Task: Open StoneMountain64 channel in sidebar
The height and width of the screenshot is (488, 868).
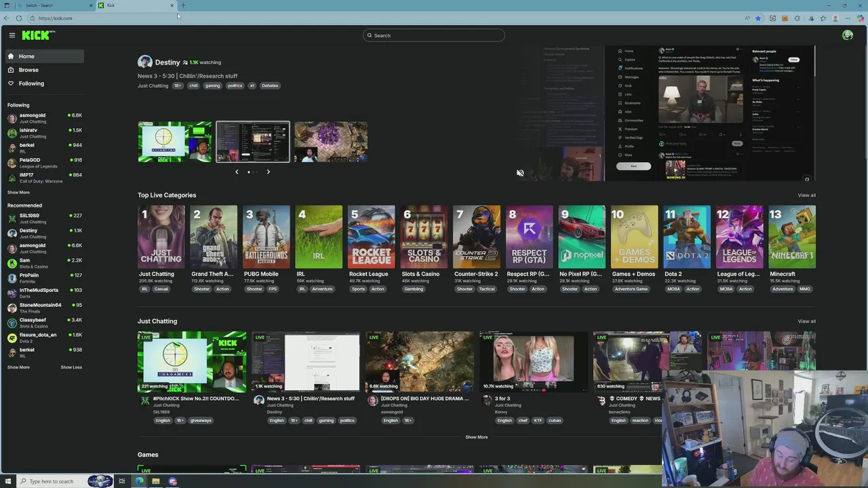Action: 45,308
